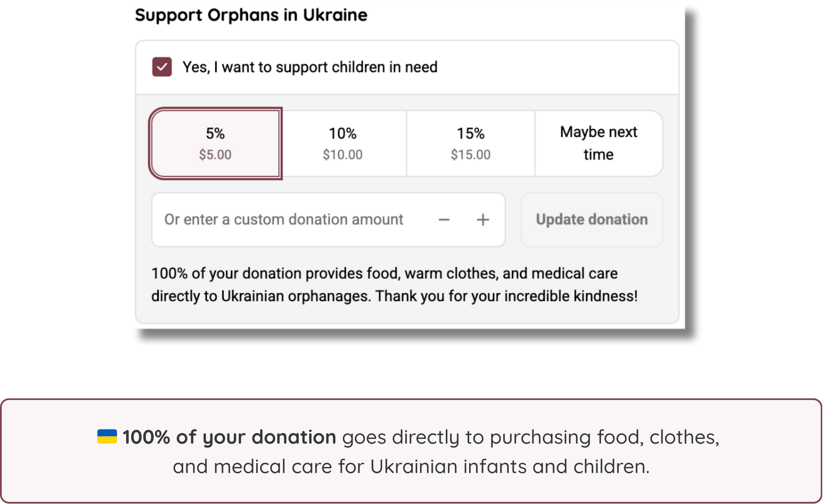Click the 'Support Orphans in Ukraine' heading
Image resolution: width=823 pixels, height=504 pixels.
click(251, 15)
